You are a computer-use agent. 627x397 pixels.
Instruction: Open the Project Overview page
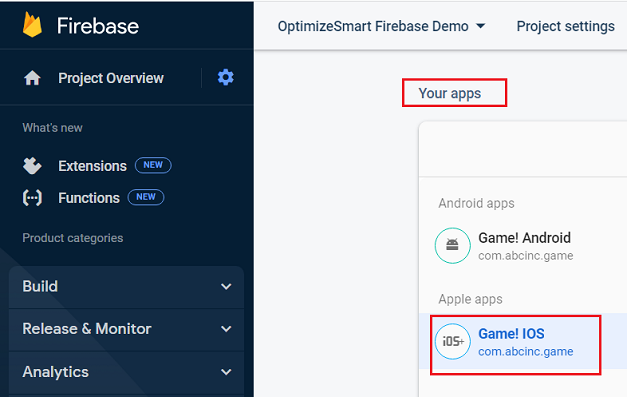111,78
